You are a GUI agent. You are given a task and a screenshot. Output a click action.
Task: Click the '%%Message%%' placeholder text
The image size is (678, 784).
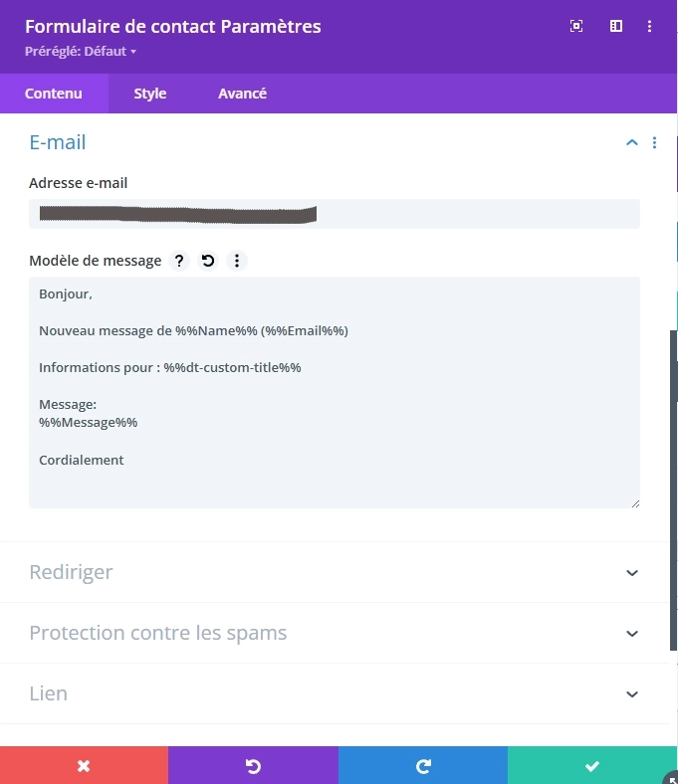click(88, 423)
